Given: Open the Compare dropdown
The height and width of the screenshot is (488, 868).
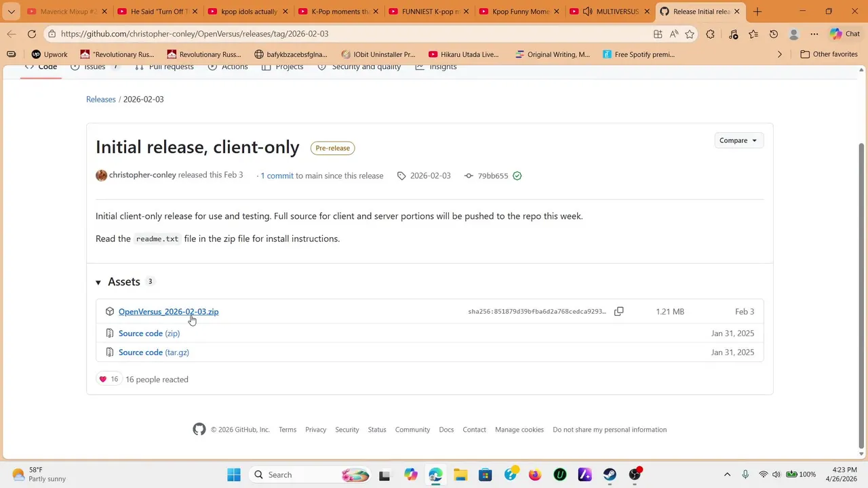Looking at the screenshot, I should pos(738,140).
